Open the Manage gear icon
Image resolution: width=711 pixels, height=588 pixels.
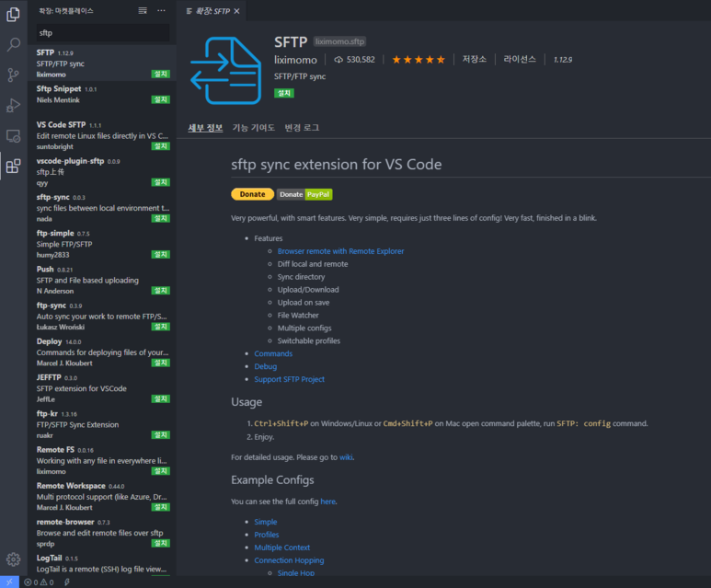[13, 559]
